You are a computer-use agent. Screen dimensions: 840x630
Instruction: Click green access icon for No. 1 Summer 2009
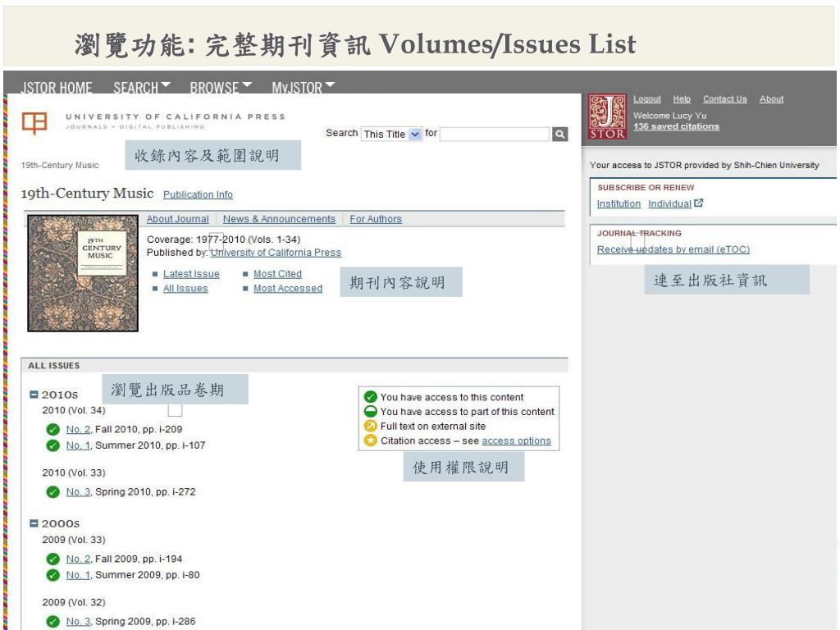click(x=52, y=575)
